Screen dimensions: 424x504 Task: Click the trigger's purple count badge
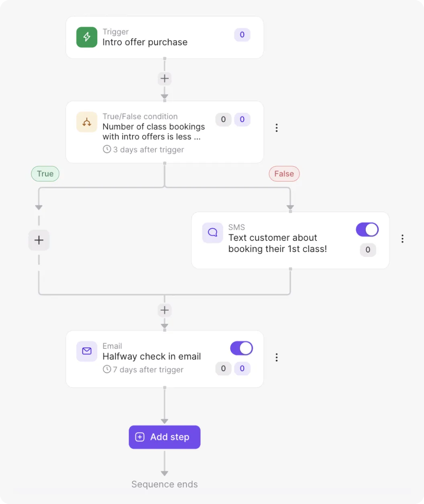click(242, 35)
